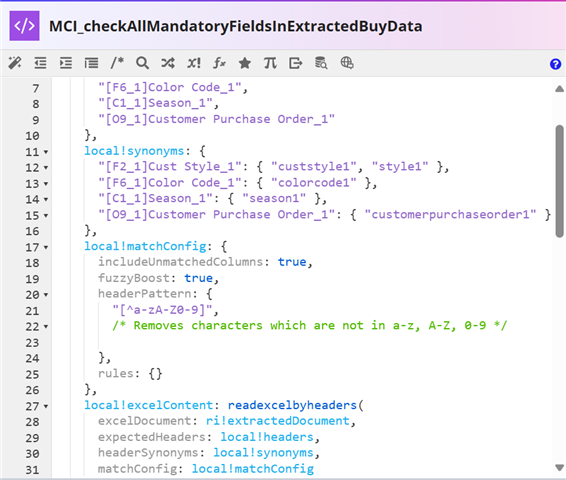Image resolution: width=566 pixels, height=480 pixels.
Task: Click the pi constants icon
Action: (270, 63)
